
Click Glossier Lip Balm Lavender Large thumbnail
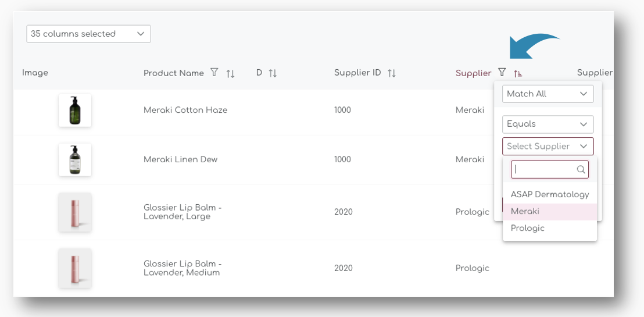pyautogui.click(x=75, y=212)
